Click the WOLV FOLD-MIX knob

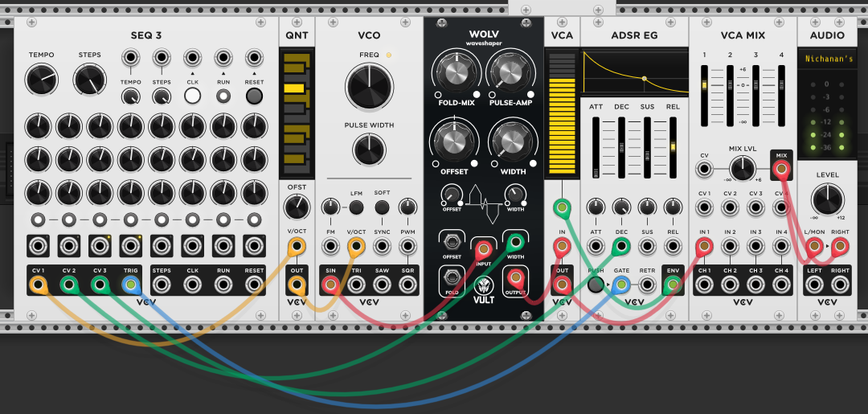456,74
